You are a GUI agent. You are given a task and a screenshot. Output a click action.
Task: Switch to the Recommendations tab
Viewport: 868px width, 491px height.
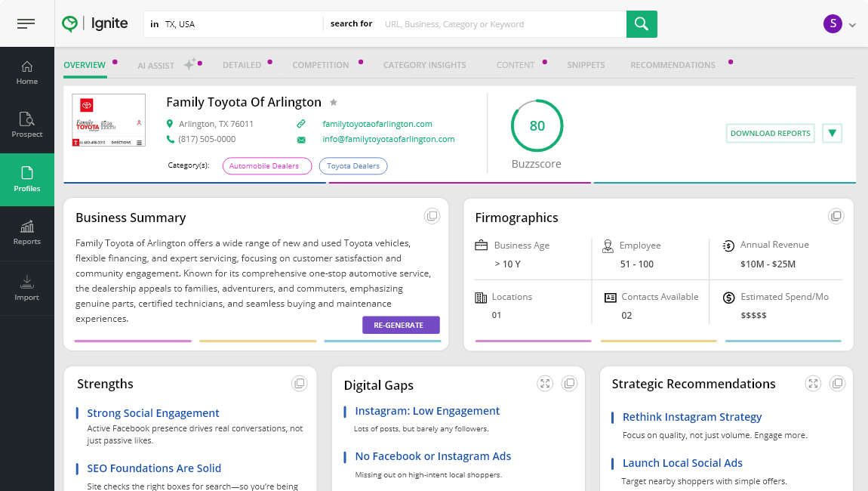673,65
